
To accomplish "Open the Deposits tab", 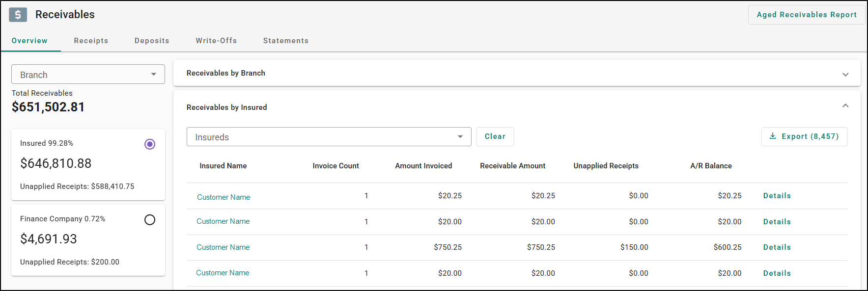I will [x=152, y=41].
